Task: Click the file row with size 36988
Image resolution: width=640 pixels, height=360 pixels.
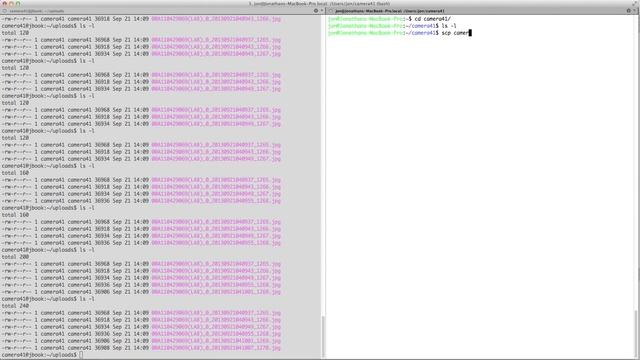Action: (x=141, y=348)
